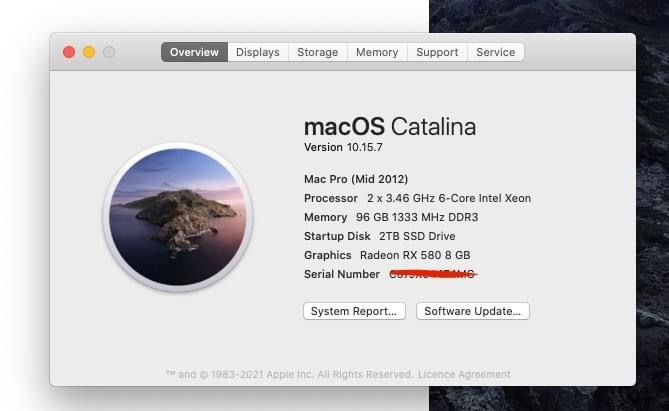Image resolution: width=669 pixels, height=411 pixels.
Task: Close the About This Mac window
Action: click(x=69, y=52)
